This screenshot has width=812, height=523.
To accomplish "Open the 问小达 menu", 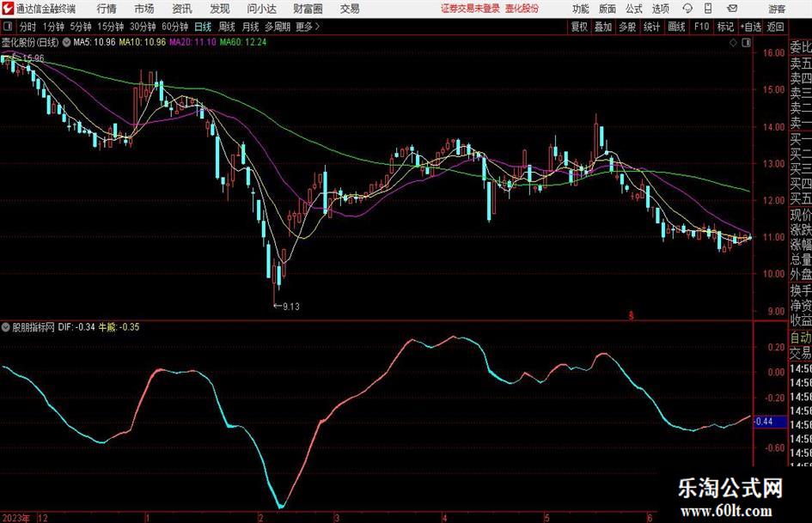I will pyautogui.click(x=261, y=9).
